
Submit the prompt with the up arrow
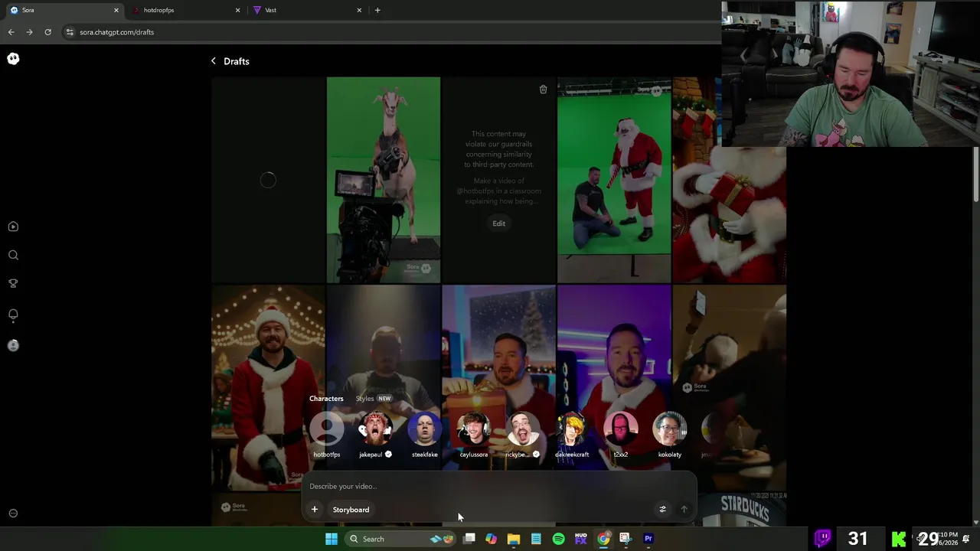click(x=684, y=510)
